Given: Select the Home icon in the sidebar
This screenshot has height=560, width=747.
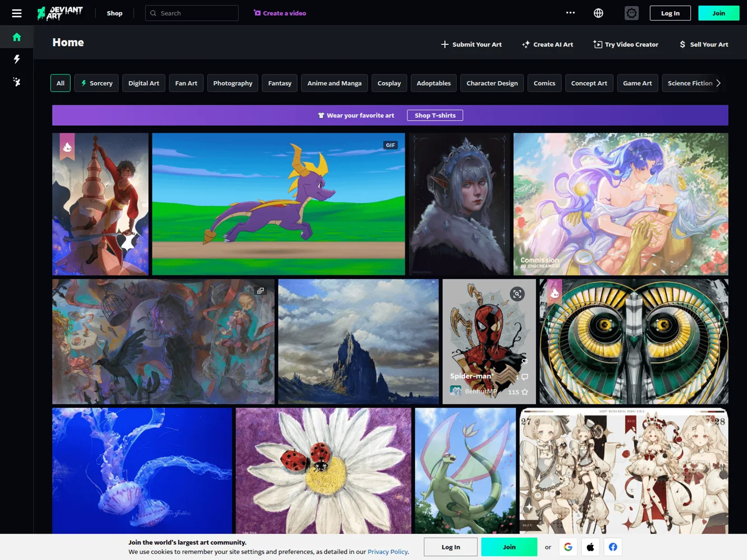Looking at the screenshot, I should click(17, 37).
